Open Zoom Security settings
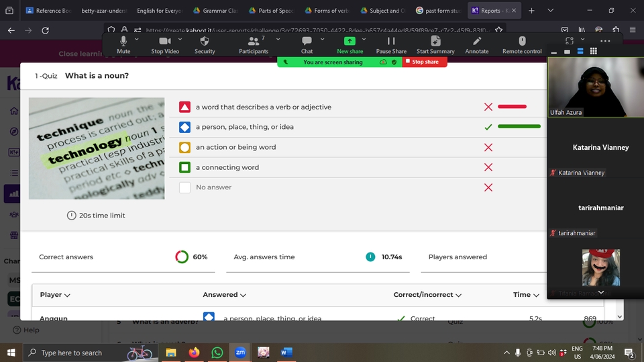The height and width of the screenshot is (362, 644). pyautogui.click(x=205, y=45)
